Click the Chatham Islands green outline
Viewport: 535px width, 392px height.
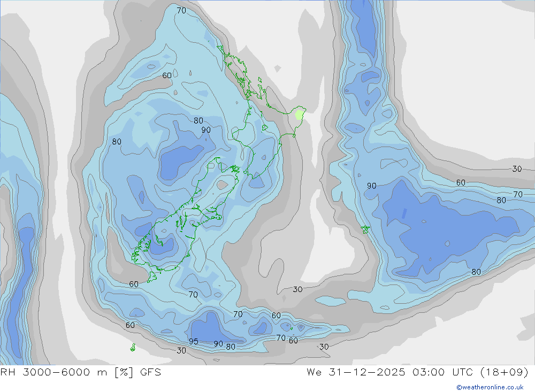click(365, 229)
